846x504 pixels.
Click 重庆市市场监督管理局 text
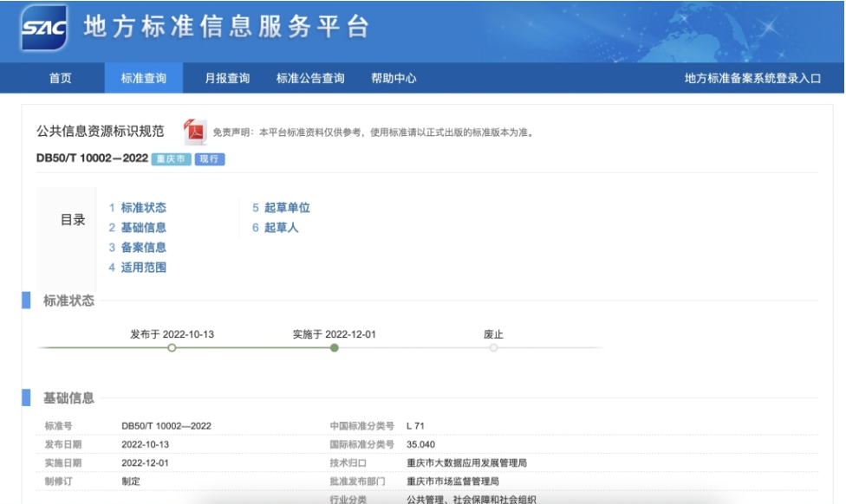[452, 481]
